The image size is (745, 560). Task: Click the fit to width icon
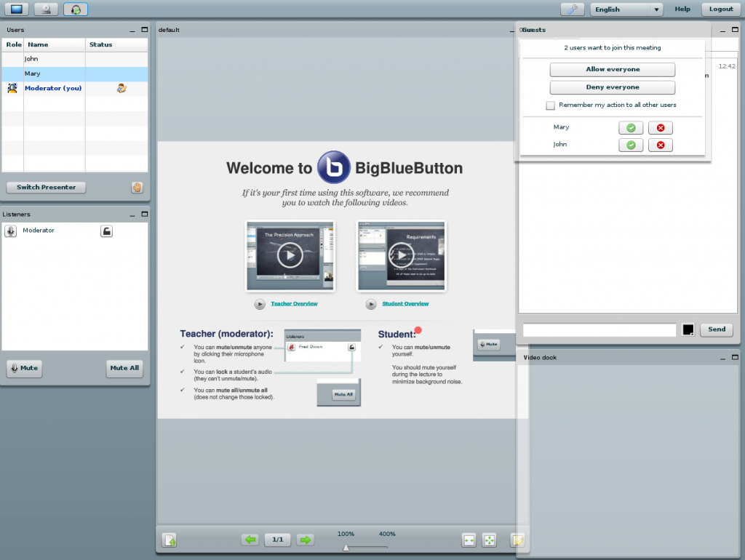coord(469,540)
